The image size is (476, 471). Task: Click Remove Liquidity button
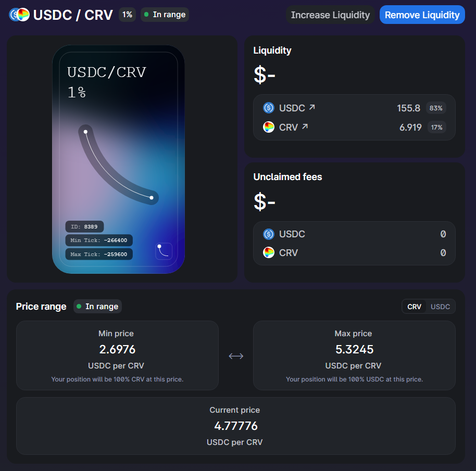[x=422, y=15]
